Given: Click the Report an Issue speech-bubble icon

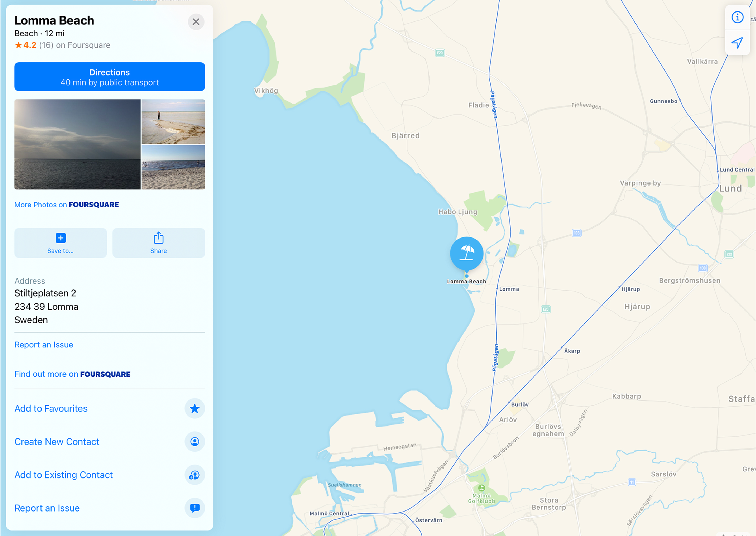Looking at the screenshot, I should [195, 508].
